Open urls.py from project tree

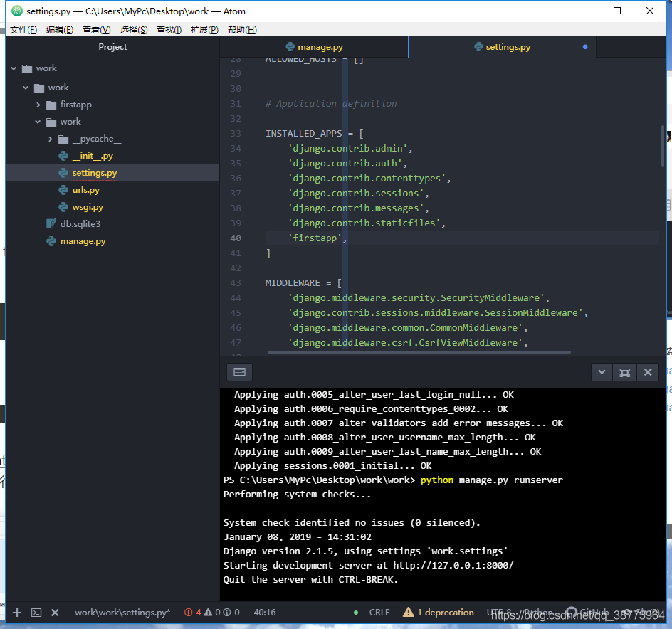[85, 190]
